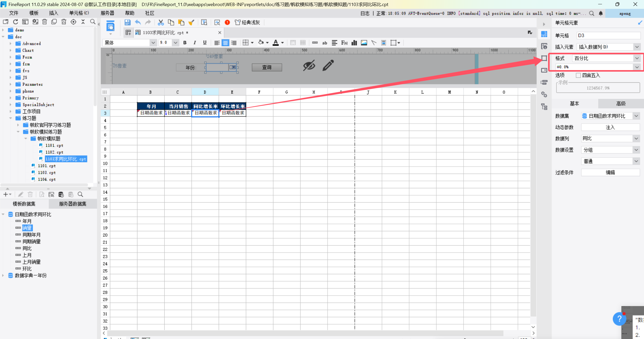
Task: Click the insert formula F(x) icon
Action: tap(344, 43)
